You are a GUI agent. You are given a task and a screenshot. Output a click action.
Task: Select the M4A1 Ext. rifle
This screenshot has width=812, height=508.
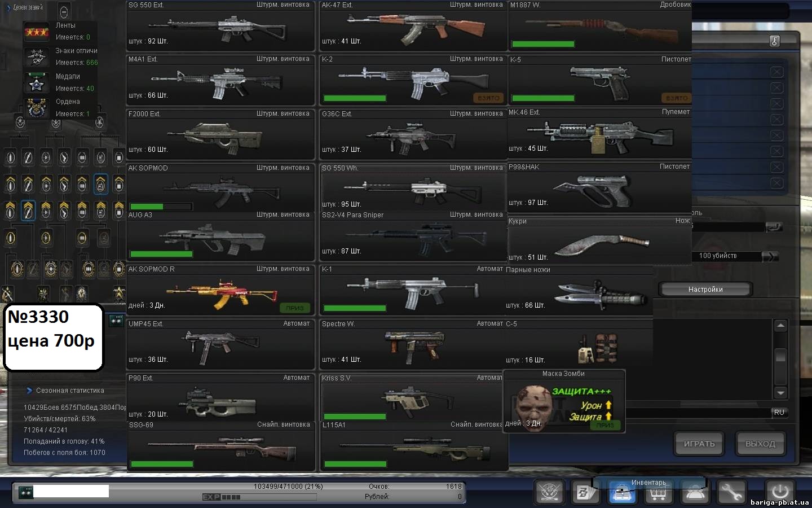220,80
